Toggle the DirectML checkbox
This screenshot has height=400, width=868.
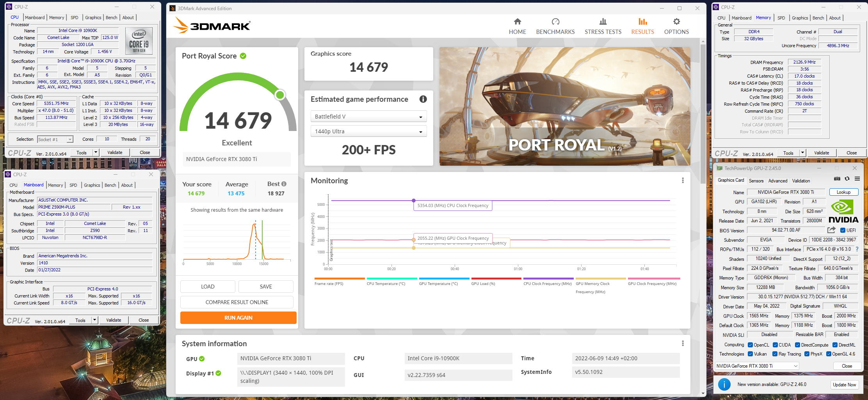(835, 345)
